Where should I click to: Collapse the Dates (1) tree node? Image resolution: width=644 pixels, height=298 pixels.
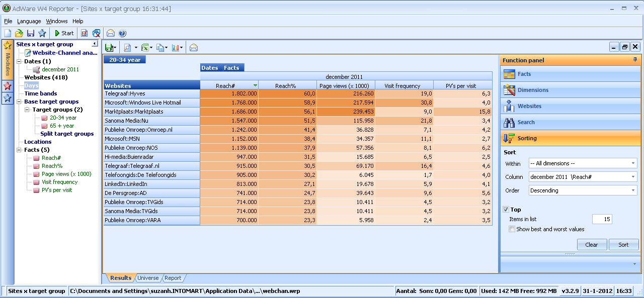click(19, 61)
